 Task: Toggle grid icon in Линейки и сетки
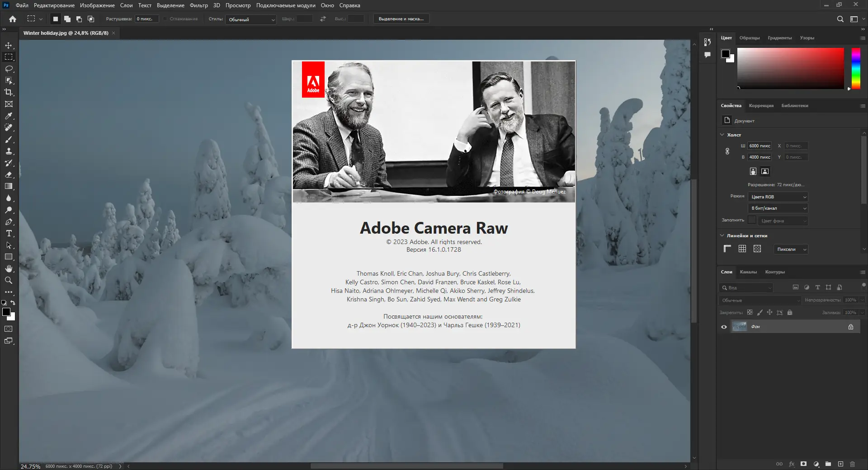coord(742,249)
